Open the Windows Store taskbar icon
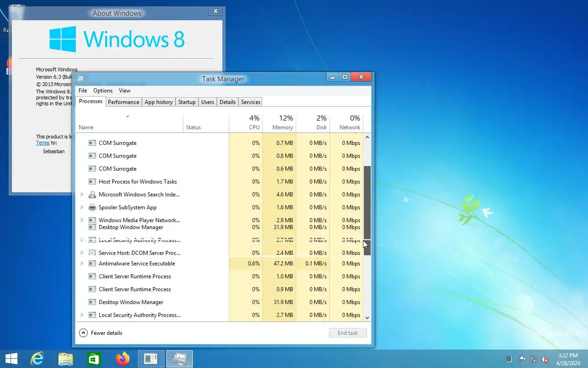This screenshot has height=368, width=588. pos(94,359)
